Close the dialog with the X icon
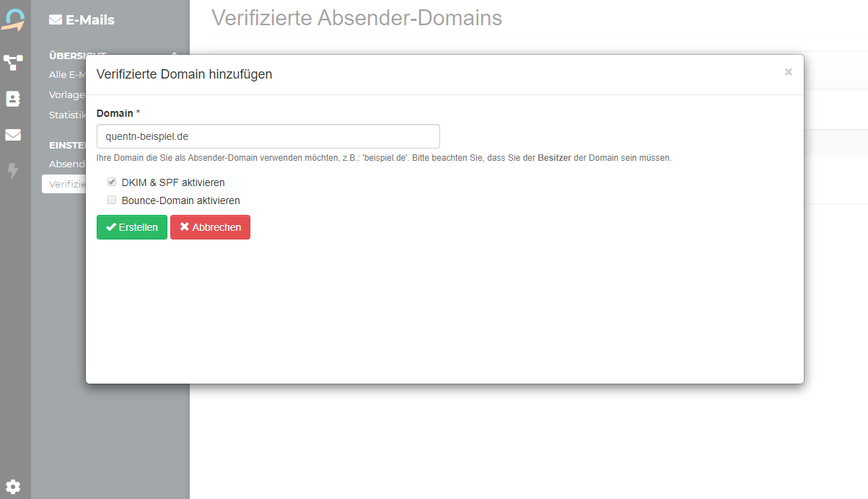This screenshot has height=499, width=868. pyautogui.click(x=789, y=72)
